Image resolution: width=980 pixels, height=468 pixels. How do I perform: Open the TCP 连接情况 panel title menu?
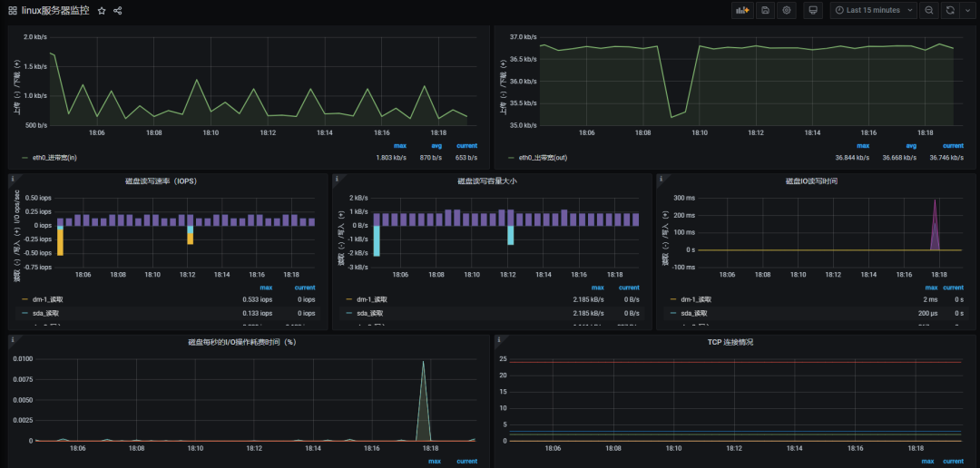point(730,342)
